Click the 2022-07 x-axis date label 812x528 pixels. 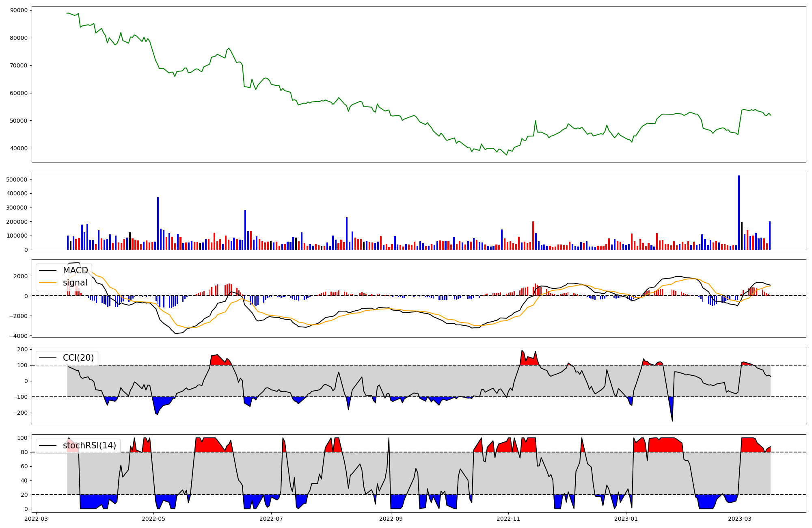(271, 519)
